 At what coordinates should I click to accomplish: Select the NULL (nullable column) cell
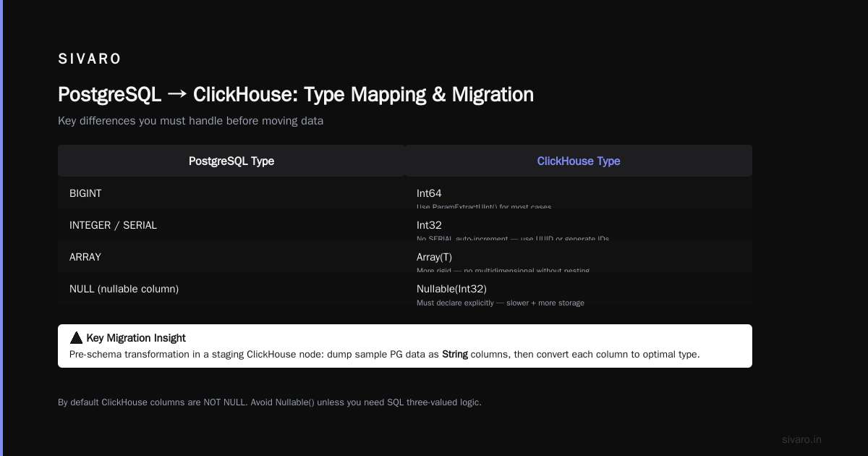pyautogui.click(x=231, y=289)
